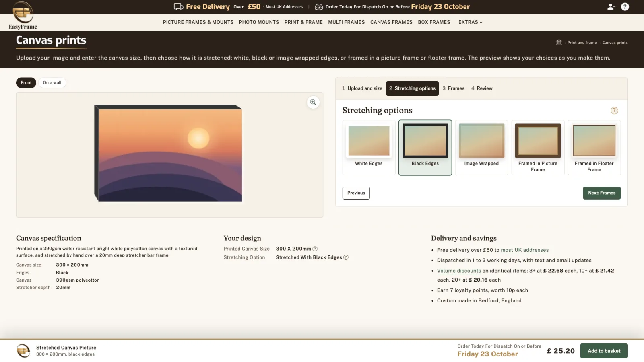Open Multi Frames menu item
Viewport: 644px width, 362px height.
coord(346,22)
